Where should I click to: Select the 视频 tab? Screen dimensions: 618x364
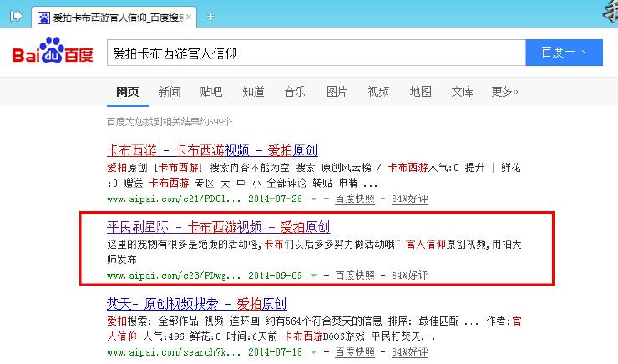click(378, 92)
